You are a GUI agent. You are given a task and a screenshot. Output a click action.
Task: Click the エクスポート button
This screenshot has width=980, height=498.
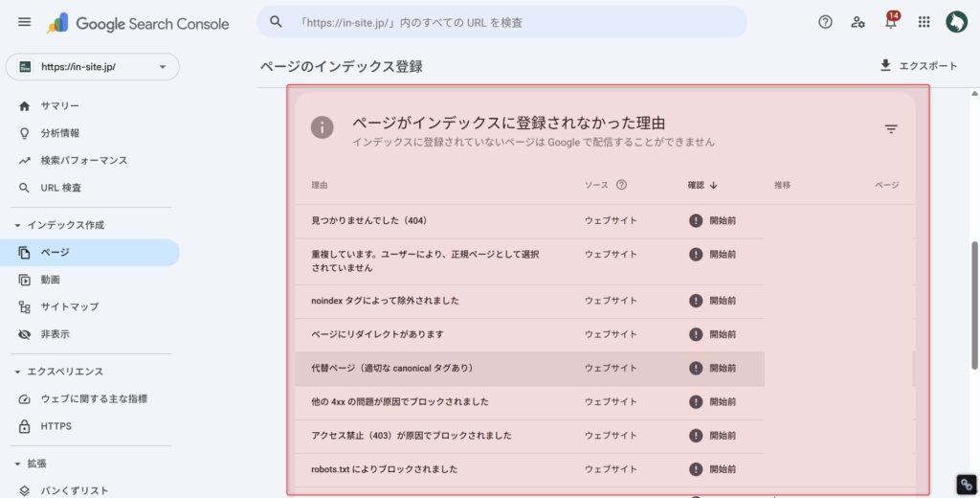pyautogui.click(x=918, y=65)
